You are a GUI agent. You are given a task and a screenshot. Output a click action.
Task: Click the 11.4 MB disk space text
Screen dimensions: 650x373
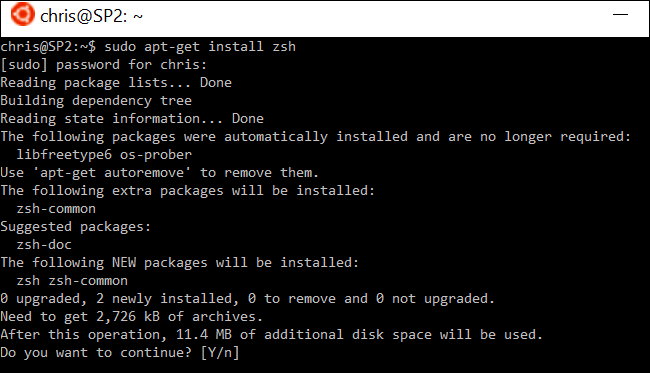(x=204, y=334)
